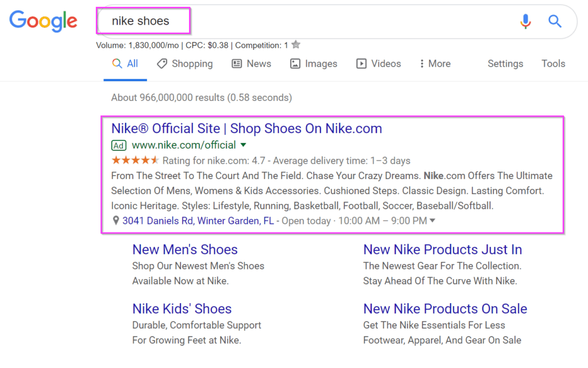Click the map pin icon before the address
This screenshot has height=368, width=588.
click(x=116, y=220)
